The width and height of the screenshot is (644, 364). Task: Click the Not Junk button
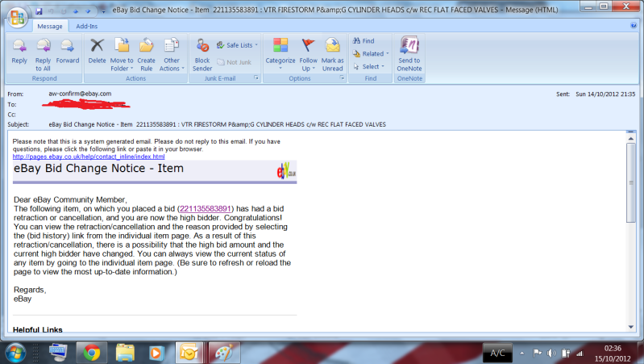coord(234,62)
